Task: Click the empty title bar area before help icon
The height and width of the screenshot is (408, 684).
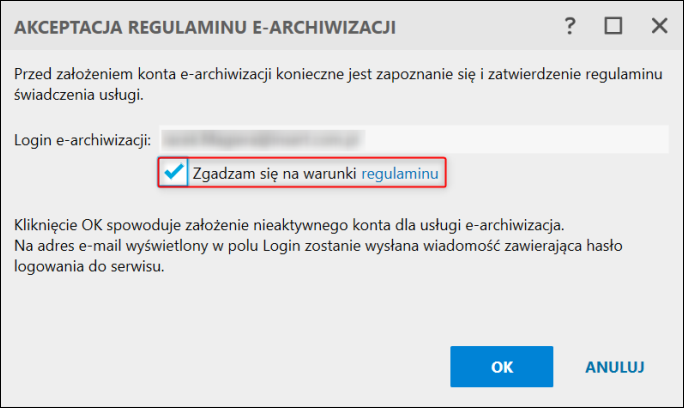Action: (480, 28)
